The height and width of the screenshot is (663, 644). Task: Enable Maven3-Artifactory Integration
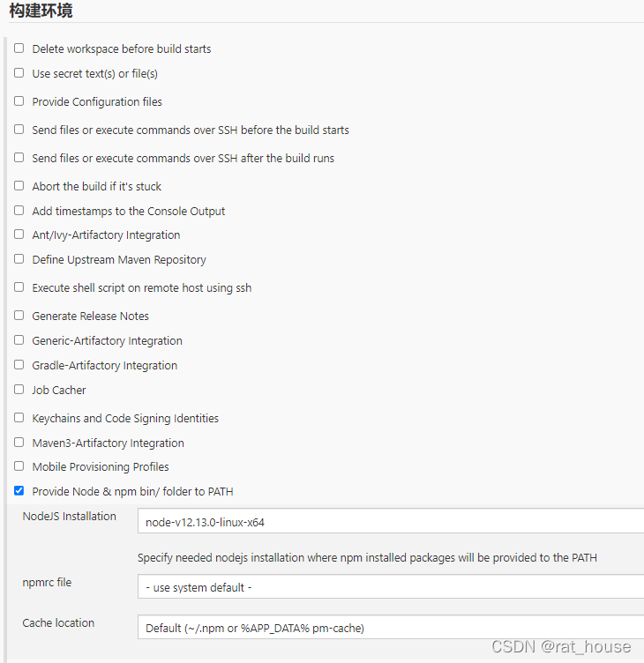click(x=19, y=443)
